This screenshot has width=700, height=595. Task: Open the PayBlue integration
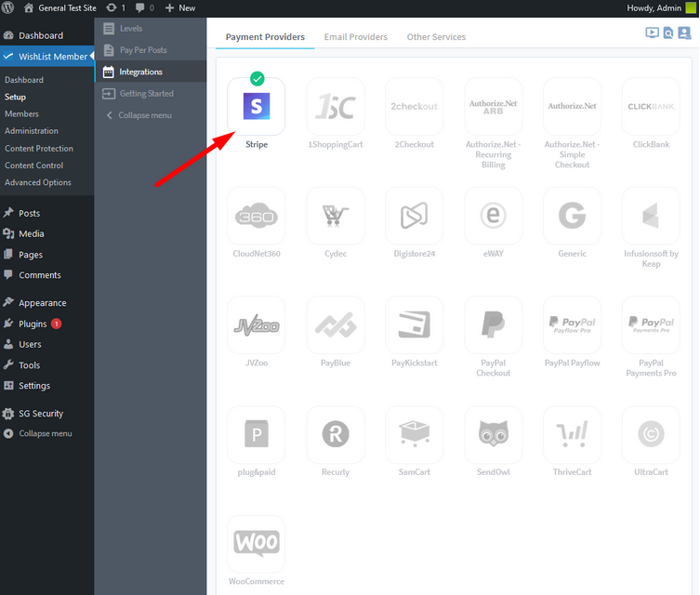point(336,325)
